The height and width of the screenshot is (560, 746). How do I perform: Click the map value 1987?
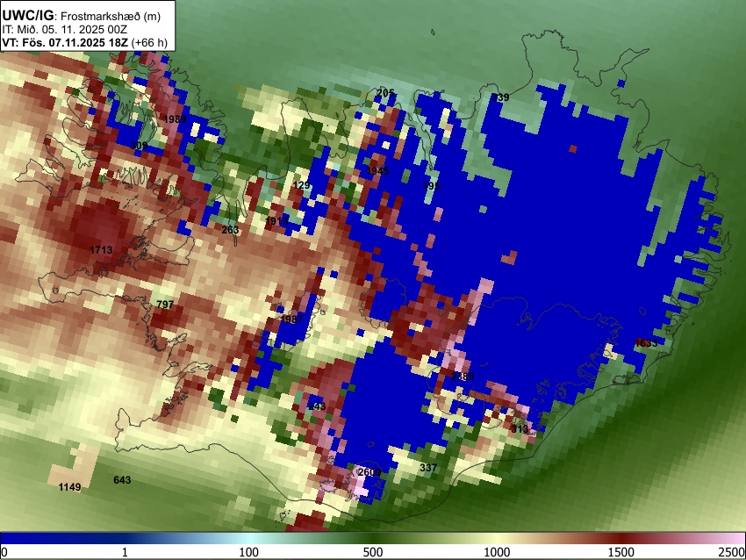pyautogui.click(x=292, y=319)
